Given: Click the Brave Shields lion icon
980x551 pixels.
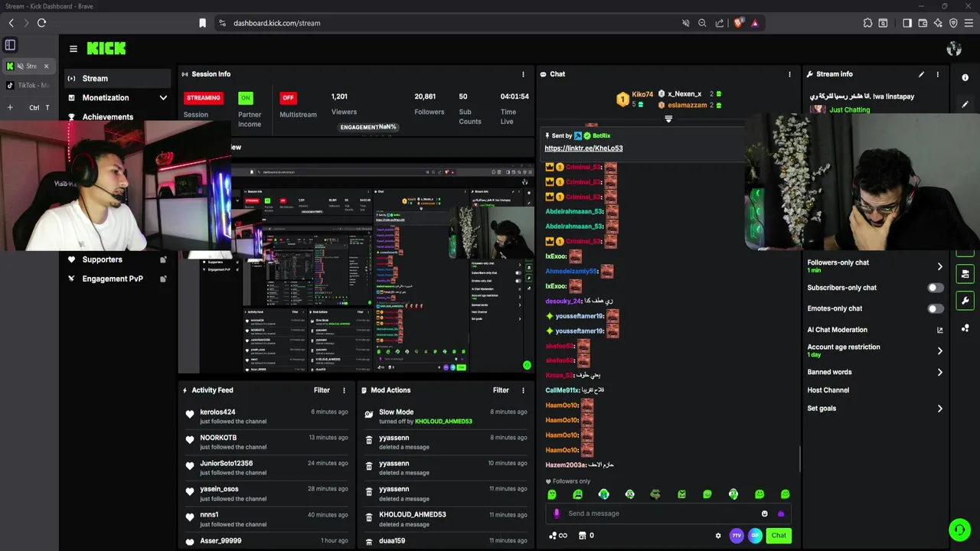Looking at the screenshot, I should 738,23.
